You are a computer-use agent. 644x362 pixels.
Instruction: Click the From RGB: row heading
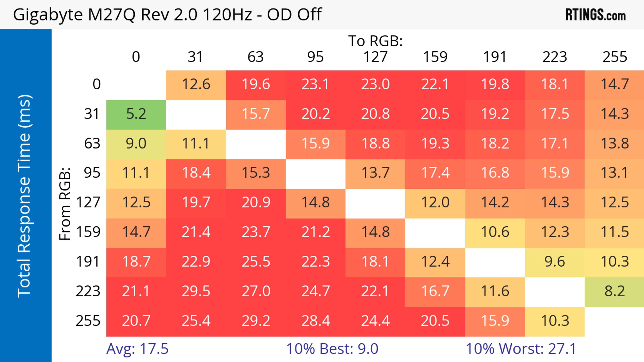pos(65,204)
